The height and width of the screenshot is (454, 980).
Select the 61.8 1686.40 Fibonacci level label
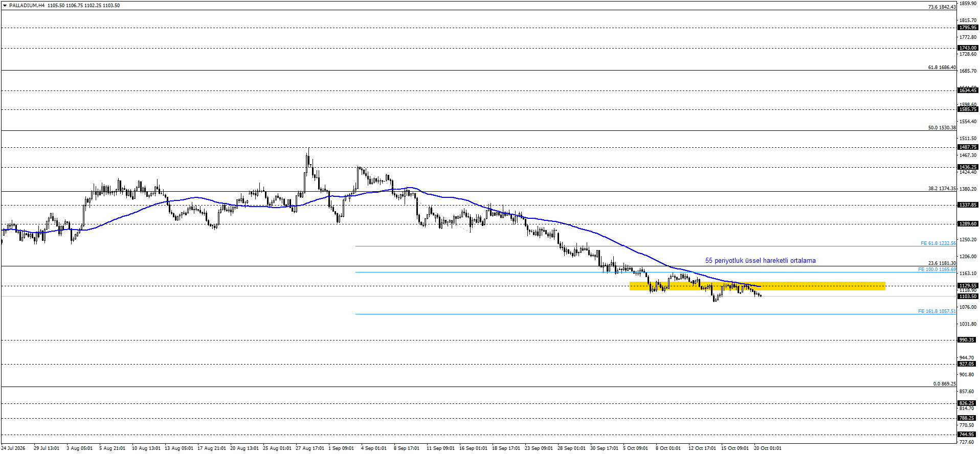pos(942,67)
